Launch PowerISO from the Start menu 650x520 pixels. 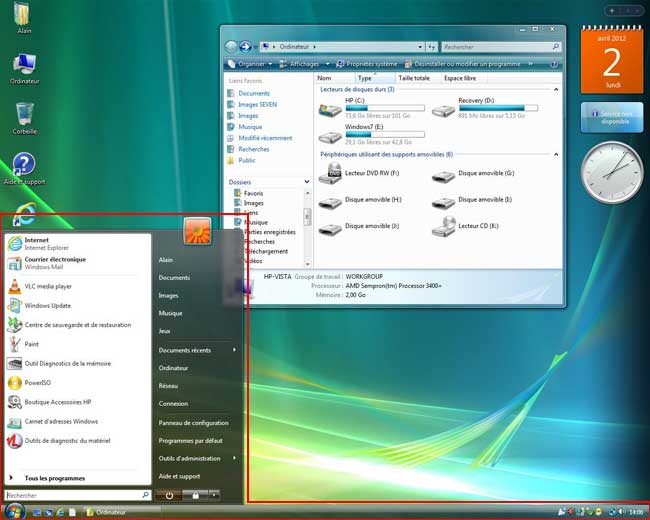(77, 383)
